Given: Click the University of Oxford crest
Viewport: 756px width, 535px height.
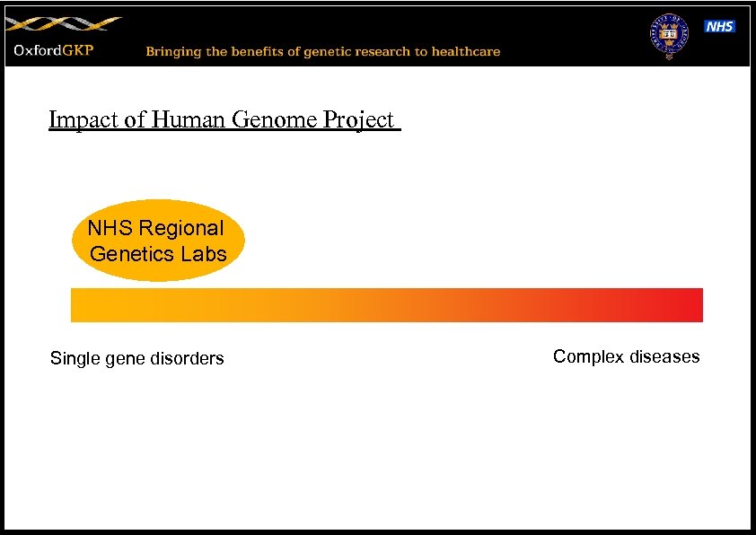Looking at the screenshot, I should [666, 35].
